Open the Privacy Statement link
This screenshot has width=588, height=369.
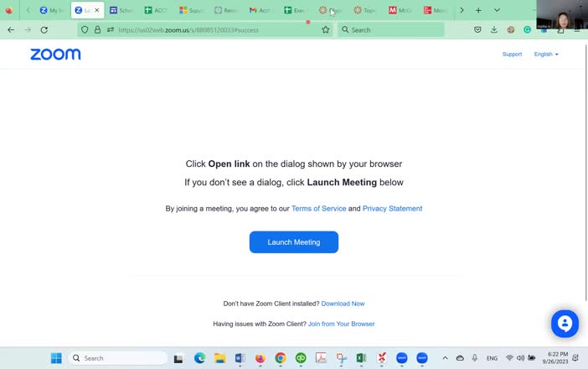coord(392,209)
